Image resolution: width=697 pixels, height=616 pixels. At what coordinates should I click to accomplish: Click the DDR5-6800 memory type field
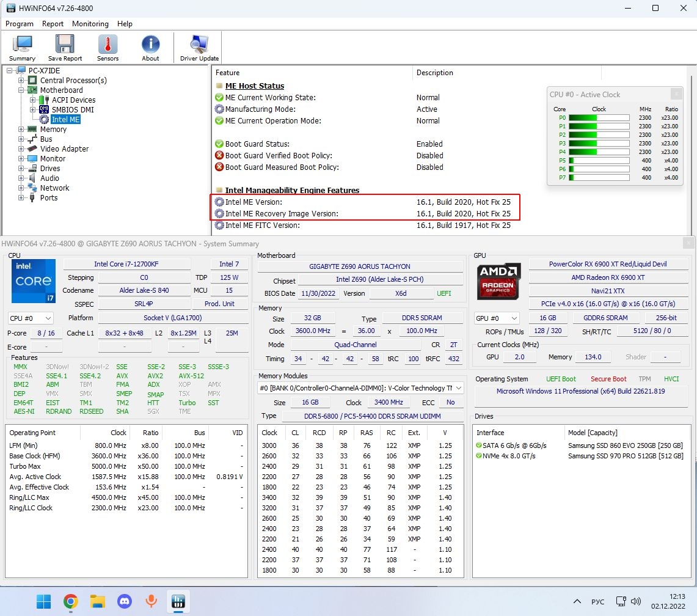[x=372, y=416]
